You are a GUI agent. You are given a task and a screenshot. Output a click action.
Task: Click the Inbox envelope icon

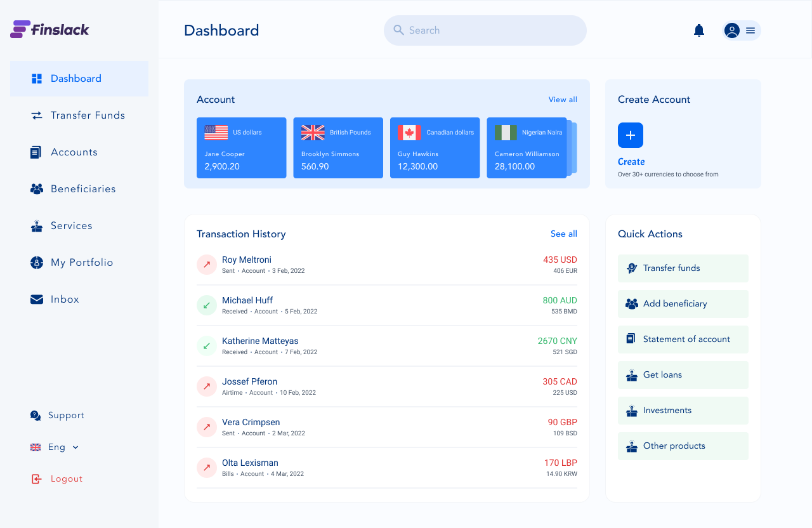36,299
